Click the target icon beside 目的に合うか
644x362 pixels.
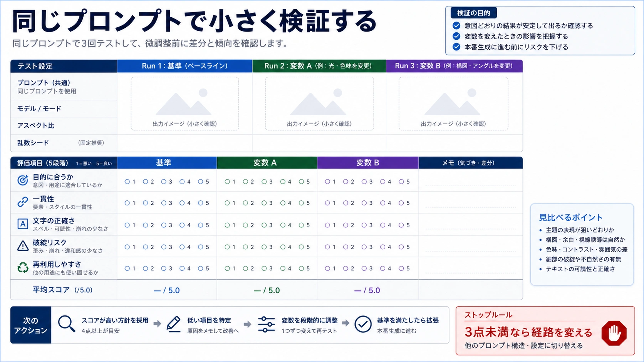pos(23,180)
